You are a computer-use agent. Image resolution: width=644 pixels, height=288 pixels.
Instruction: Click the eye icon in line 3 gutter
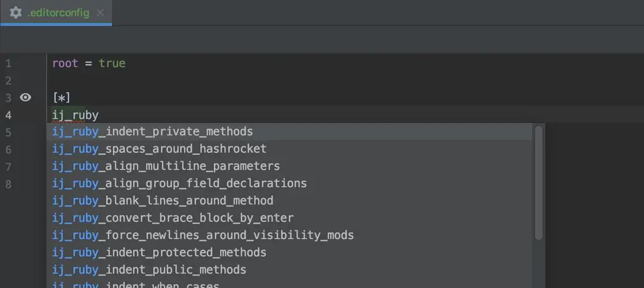[25, 97]
